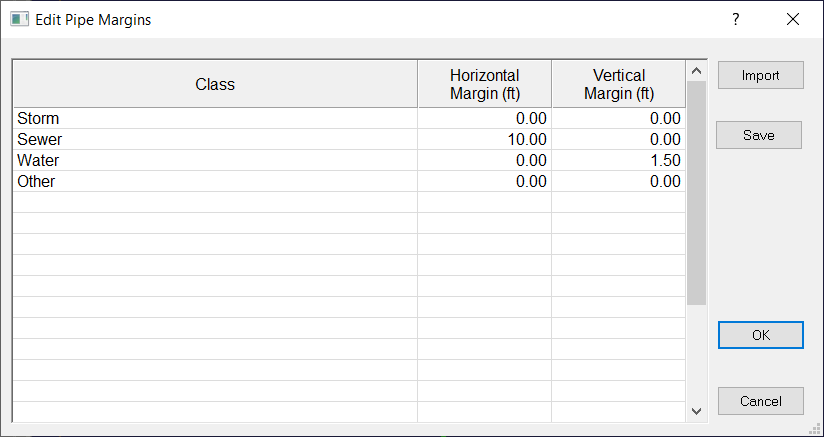Select the Storm class row
824x437 pixels.
[215, 119]
